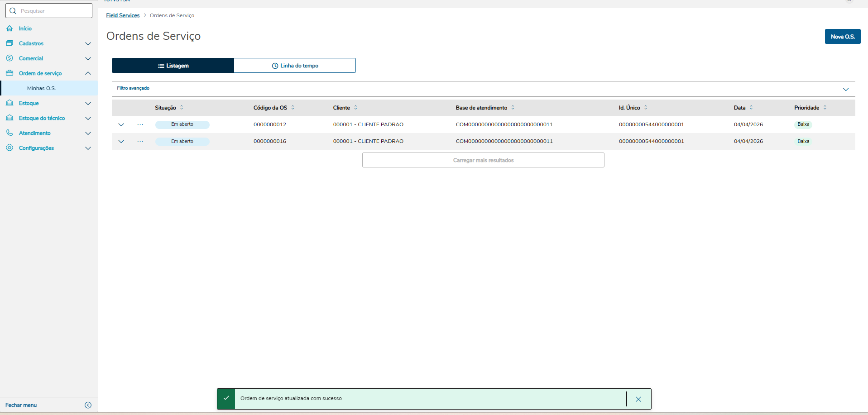Click the Comercial dollar icon

pos(10,58)
